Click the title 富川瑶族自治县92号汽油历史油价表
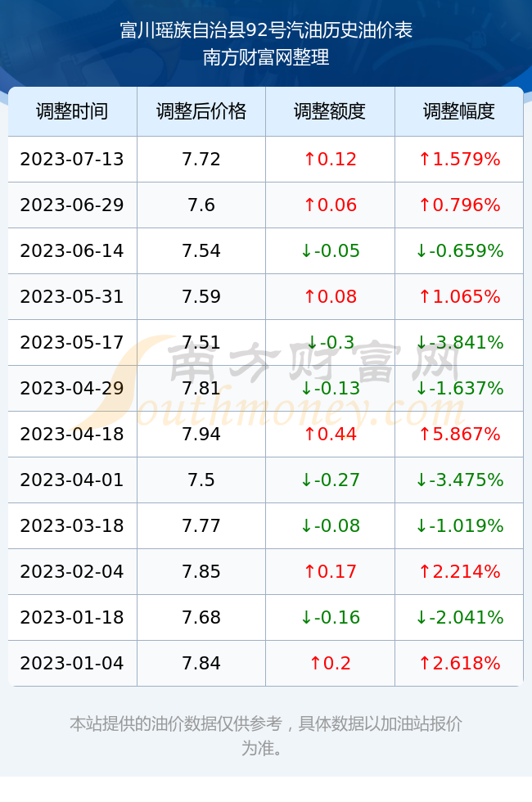Viewport: 532px width, 802px height. [x=266, y=30]
